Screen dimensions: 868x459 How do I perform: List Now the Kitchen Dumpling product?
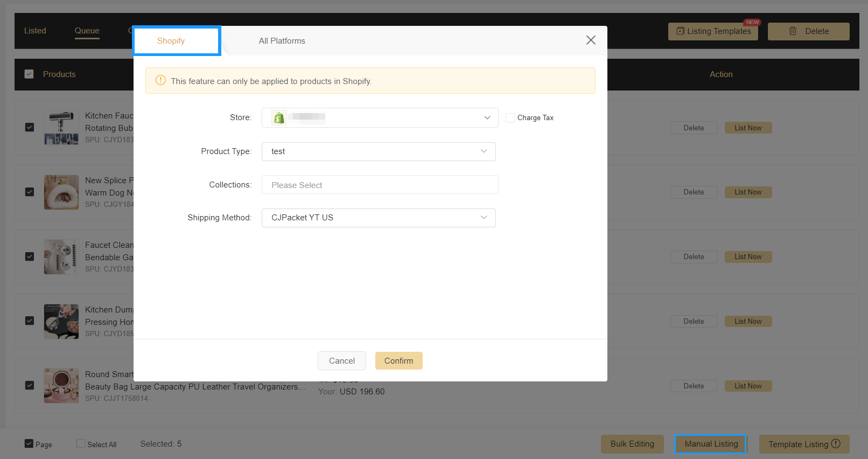pyautogui.click(x=748, y=321)
